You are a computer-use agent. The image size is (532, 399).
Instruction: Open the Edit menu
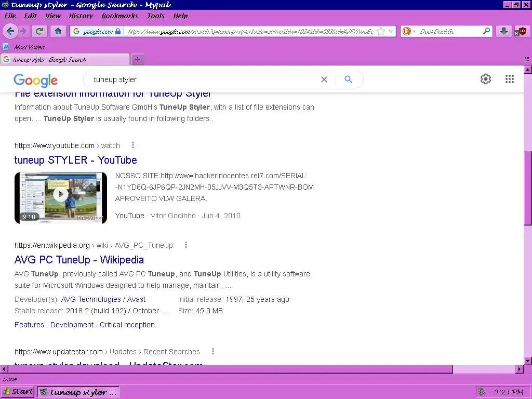pos(30,16)
